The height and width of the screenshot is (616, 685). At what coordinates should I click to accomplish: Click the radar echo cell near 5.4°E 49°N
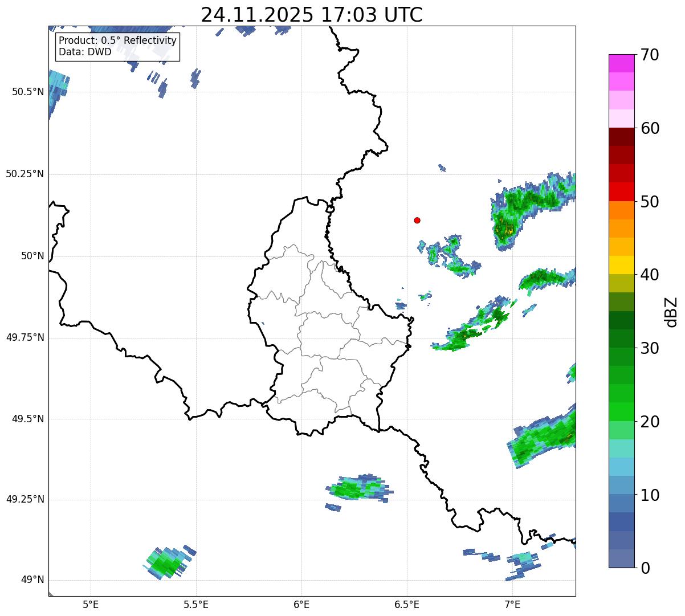pos(168,562)
